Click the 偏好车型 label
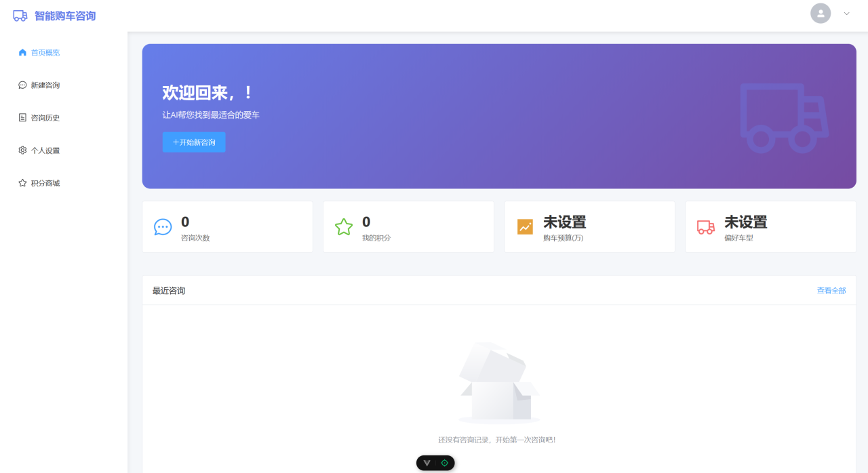The width and height of the screenshot is (868, 473). point(738,238)
